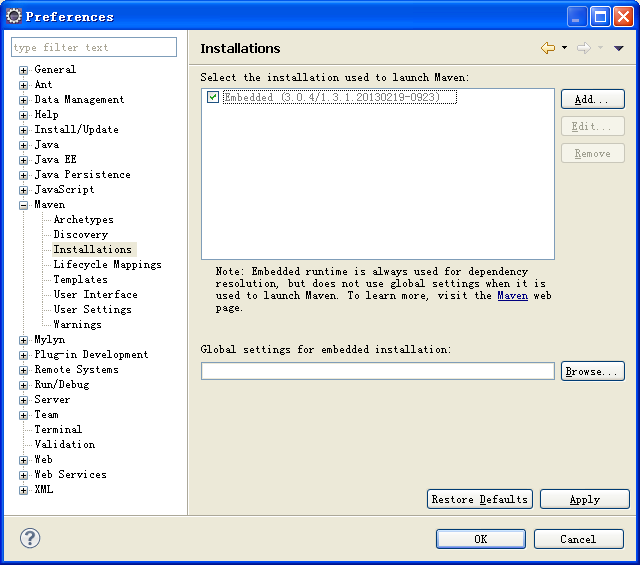Expand the Help tree node
The height and width of the screenshot is (565, 640).
(x=23, y=115)
